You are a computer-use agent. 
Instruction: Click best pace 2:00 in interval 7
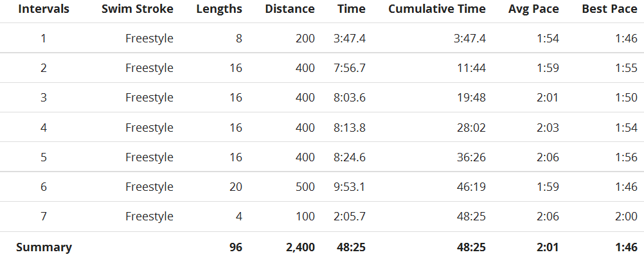click(x=627, y=217)
